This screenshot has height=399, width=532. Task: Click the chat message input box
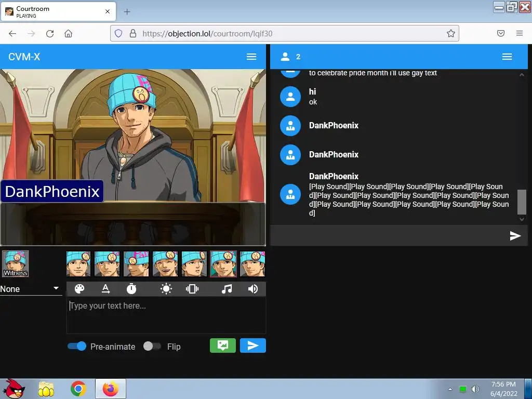[x=389, y=235]
